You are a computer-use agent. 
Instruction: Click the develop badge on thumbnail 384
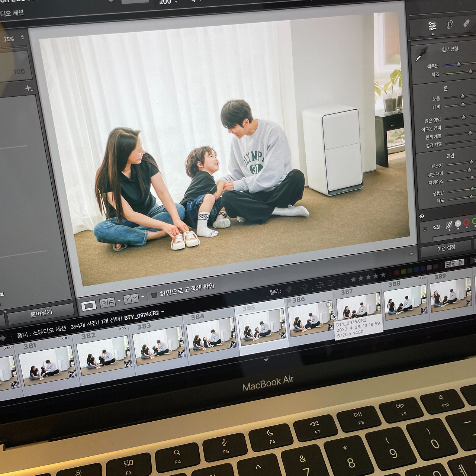(233, 344)
